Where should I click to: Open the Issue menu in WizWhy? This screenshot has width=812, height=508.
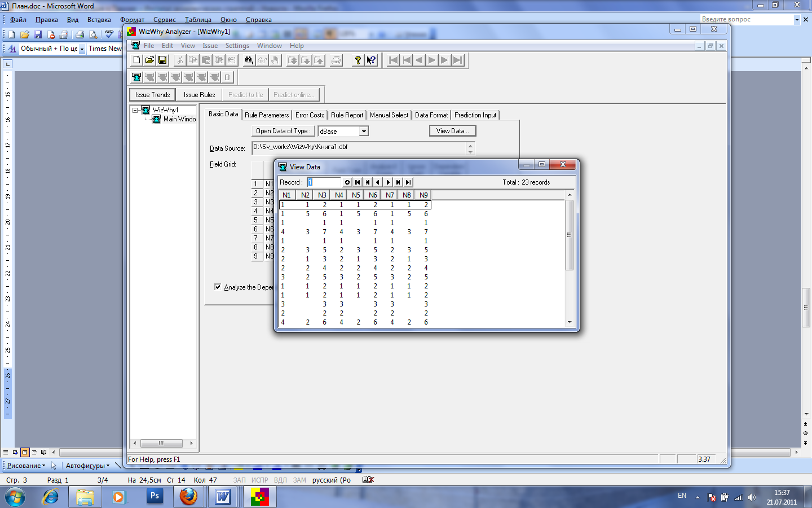pos(210,46)
